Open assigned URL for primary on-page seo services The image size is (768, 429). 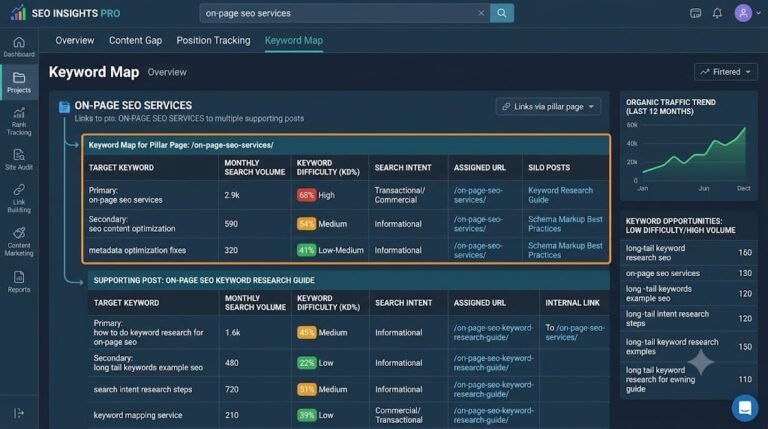pos(478,195)
